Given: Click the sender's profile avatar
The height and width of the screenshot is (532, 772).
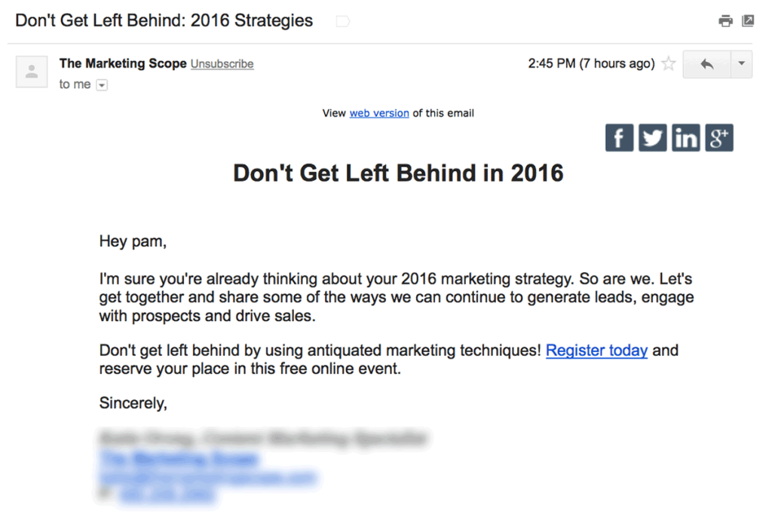Looking at the screenshot, I should click(x=31, y=71).
